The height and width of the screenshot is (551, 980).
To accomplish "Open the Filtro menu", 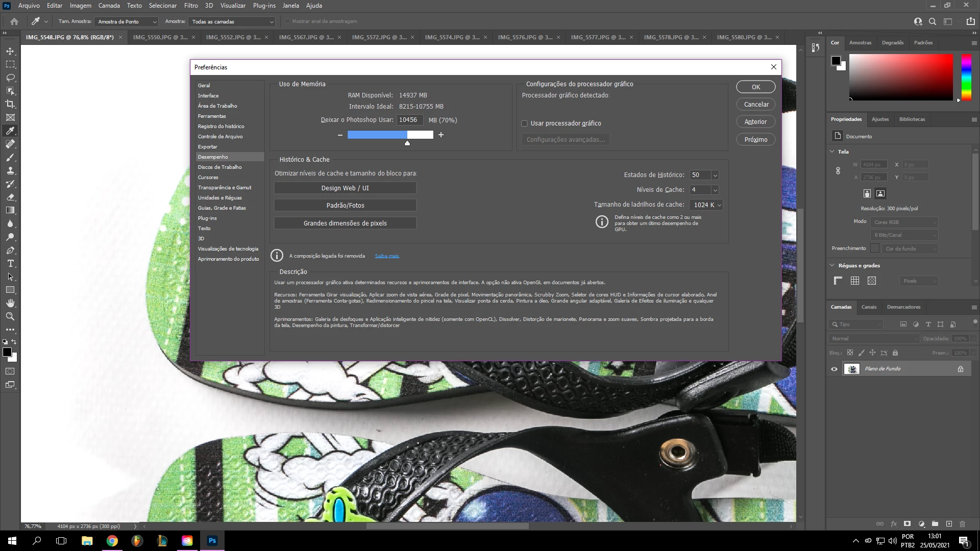I will 191,6.
